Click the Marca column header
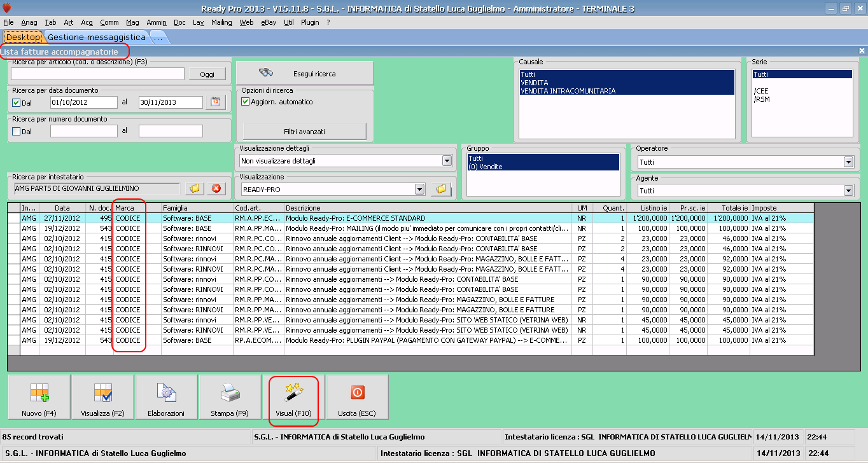 click(x=137, y=208)
